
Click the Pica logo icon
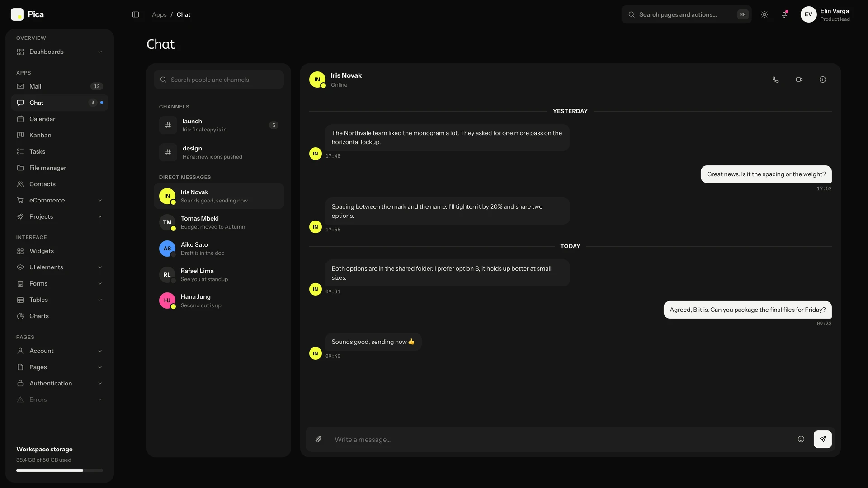pyautogui.click(x=17, y=14)
